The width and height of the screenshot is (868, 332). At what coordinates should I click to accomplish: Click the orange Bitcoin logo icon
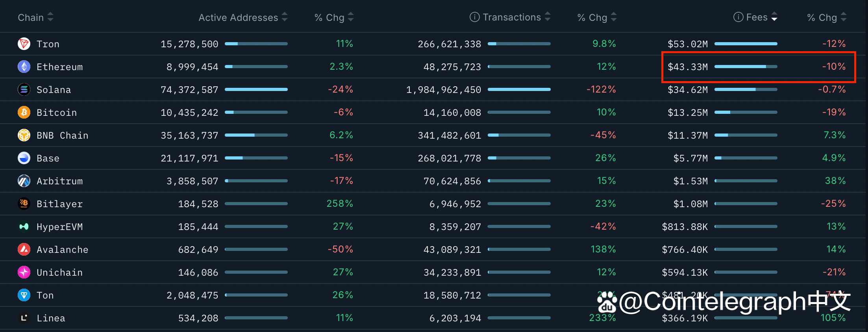24,112
